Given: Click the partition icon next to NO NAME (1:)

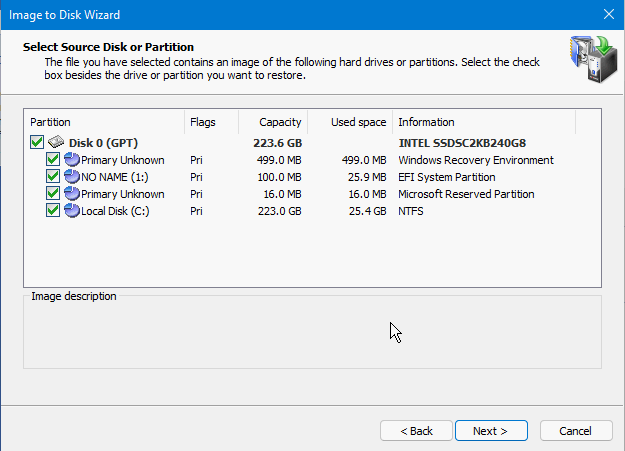Looking at the screenshot, I should tap(72, 177).
